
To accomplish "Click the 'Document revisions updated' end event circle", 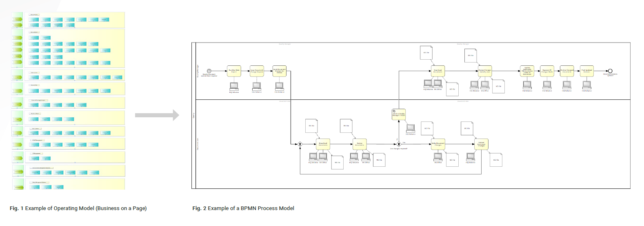I will [610, 71].
